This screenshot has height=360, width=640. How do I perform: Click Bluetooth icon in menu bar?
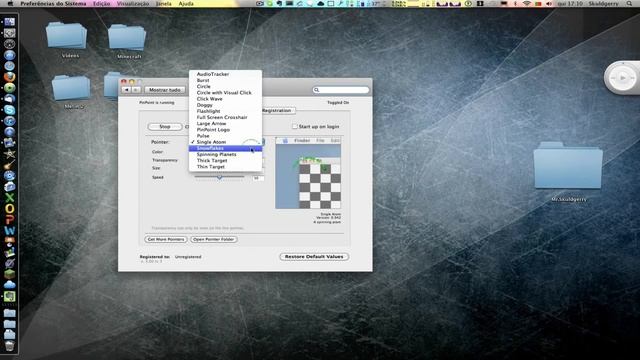515,4
